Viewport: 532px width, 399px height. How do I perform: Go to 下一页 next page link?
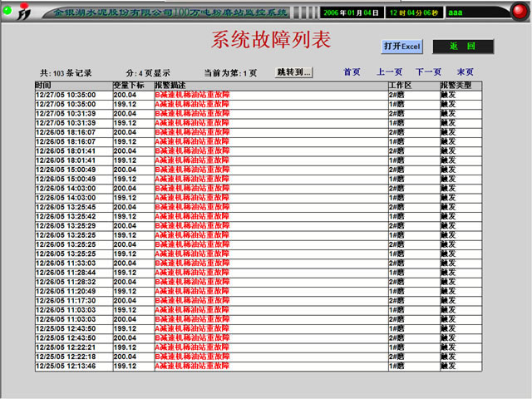428,72
